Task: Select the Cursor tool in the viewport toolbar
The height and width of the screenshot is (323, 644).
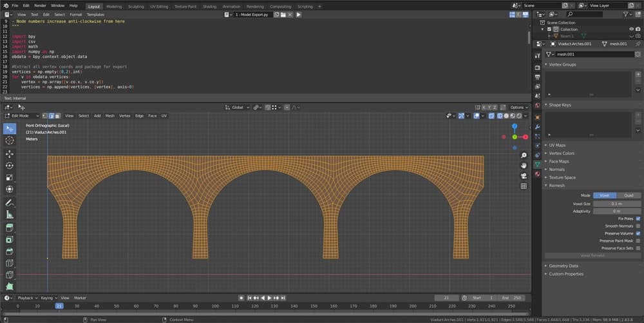Action: pos(10,140)
